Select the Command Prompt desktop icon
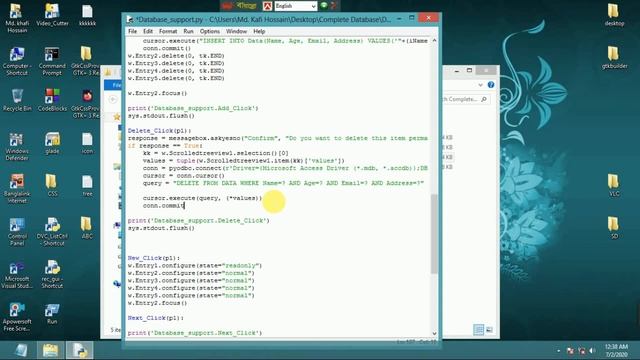The image size is (640, 360). pyautogui.click(x=52, y=61)
